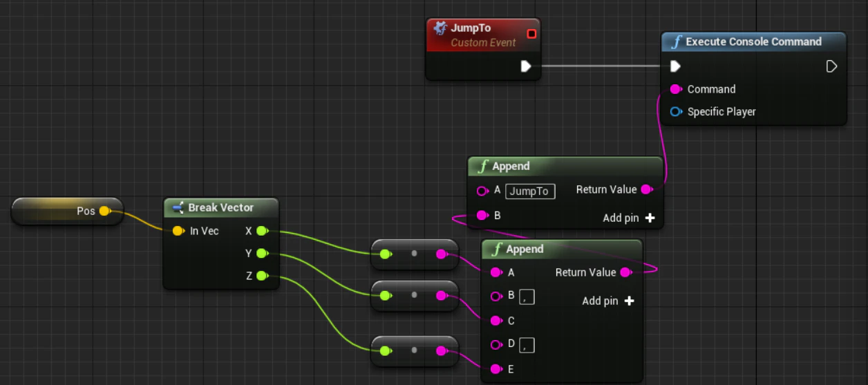868x385 pixels.
Task: Edit the B pin comma text field
Action: click(x=527, y=297)
